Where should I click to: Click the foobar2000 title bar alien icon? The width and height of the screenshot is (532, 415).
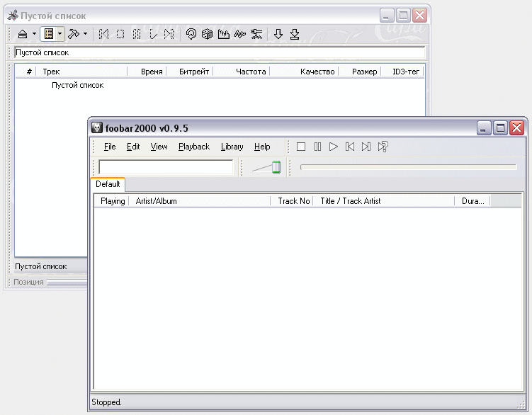(x=97, y=127)
